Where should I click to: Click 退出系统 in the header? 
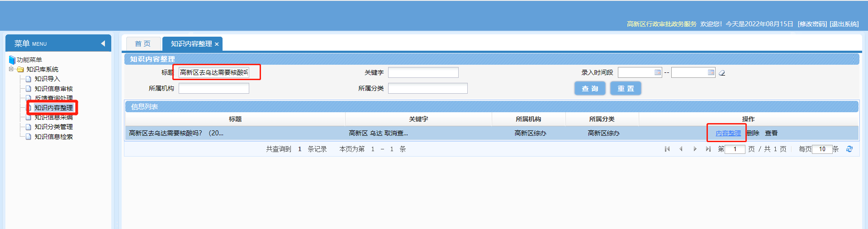pos(844,24)
